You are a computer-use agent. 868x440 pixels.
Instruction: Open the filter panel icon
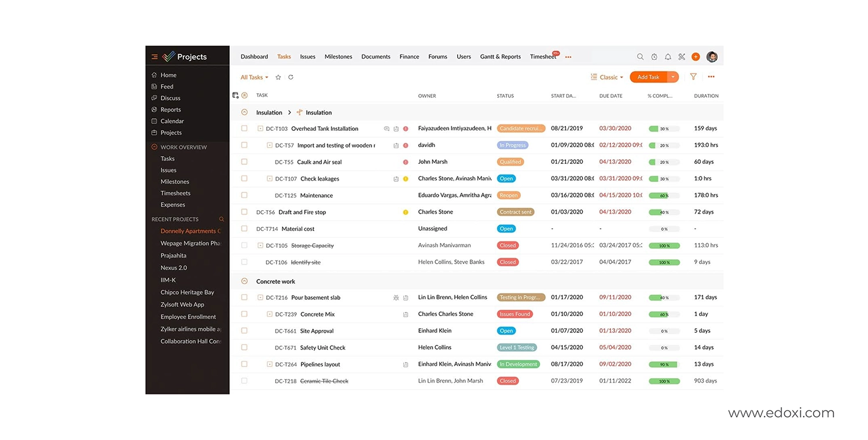(693, 76)
